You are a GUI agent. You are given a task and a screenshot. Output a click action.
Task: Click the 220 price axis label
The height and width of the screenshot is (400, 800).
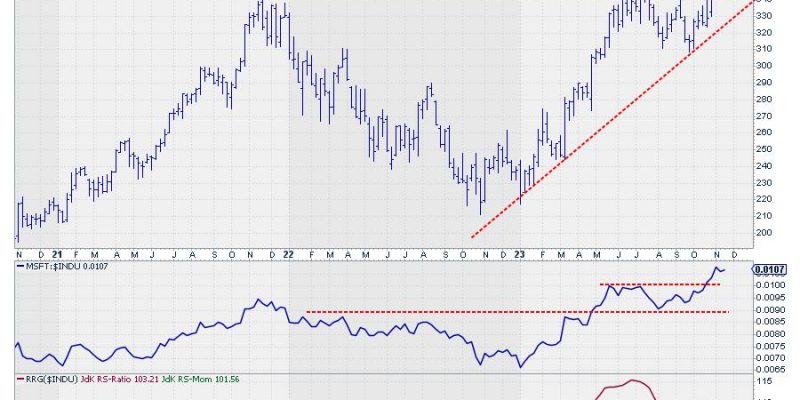763,199
